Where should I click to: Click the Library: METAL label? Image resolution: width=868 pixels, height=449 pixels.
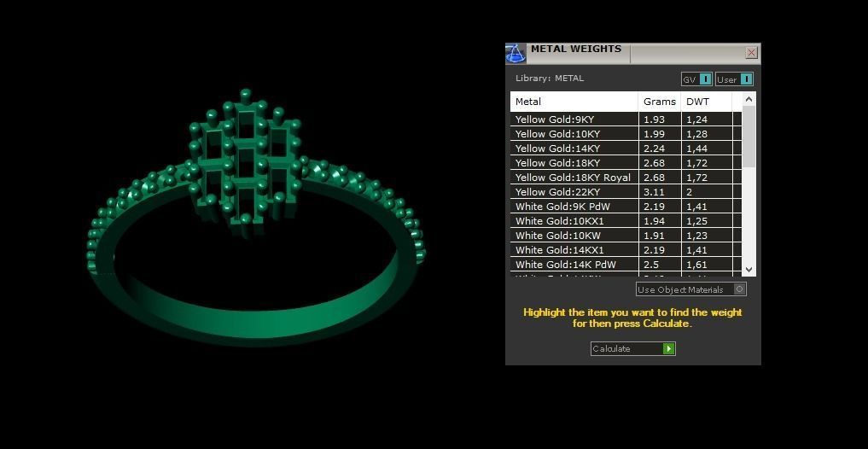(549, 78)
